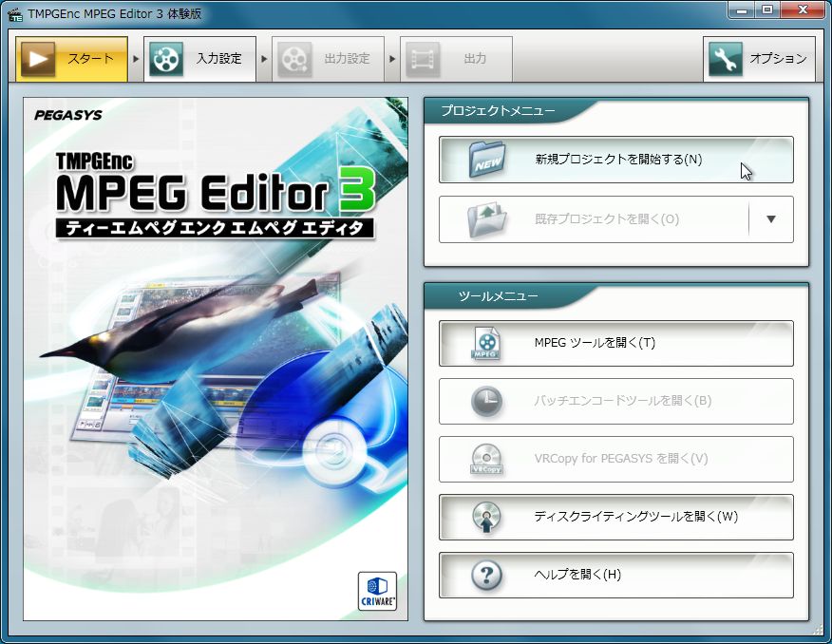Minimize the TMPGEnc window
Screen dimensions: 832x644
coord(742,10)
